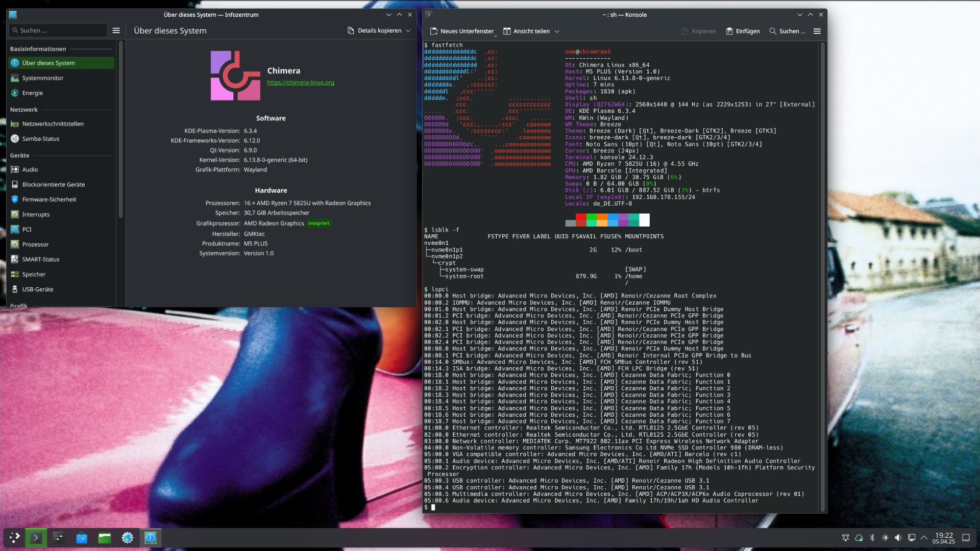Click the Infozentrum sidebar scrollbar

(121, 129)
